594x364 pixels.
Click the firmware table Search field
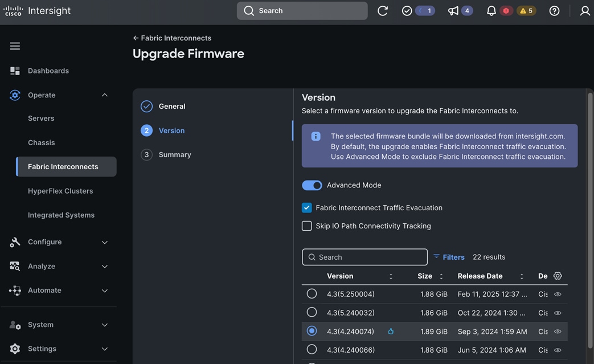click(x=365, y=257)
